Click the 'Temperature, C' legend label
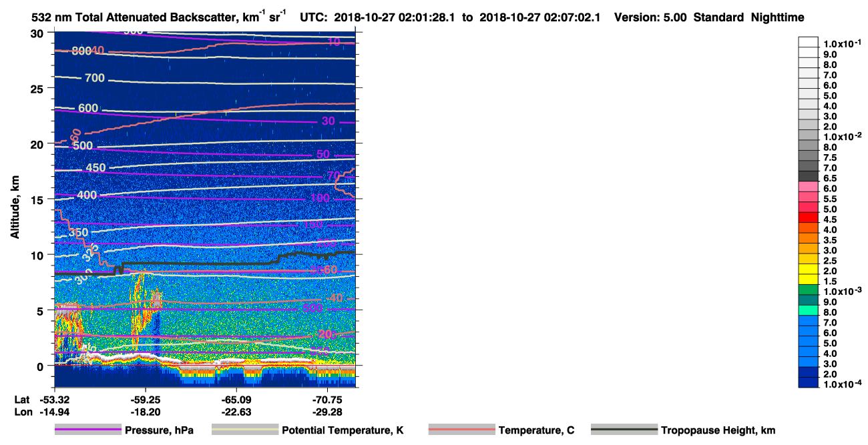This screenshot has width=868, height=445. (536, 430)
